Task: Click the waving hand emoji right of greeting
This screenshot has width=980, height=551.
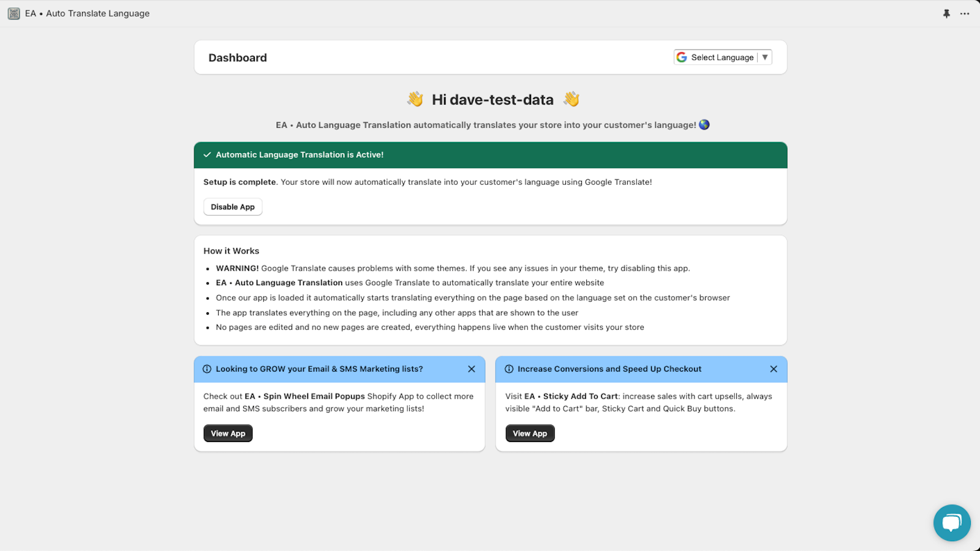Action: click(571, 99)
